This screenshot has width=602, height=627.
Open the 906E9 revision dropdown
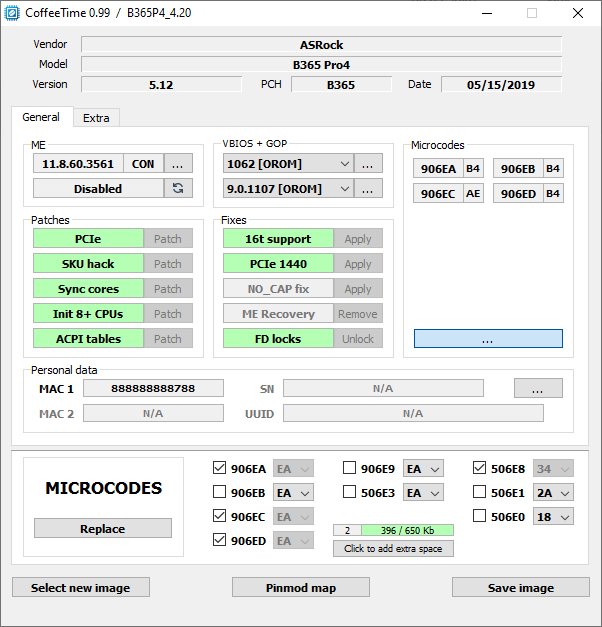point(423,469)
